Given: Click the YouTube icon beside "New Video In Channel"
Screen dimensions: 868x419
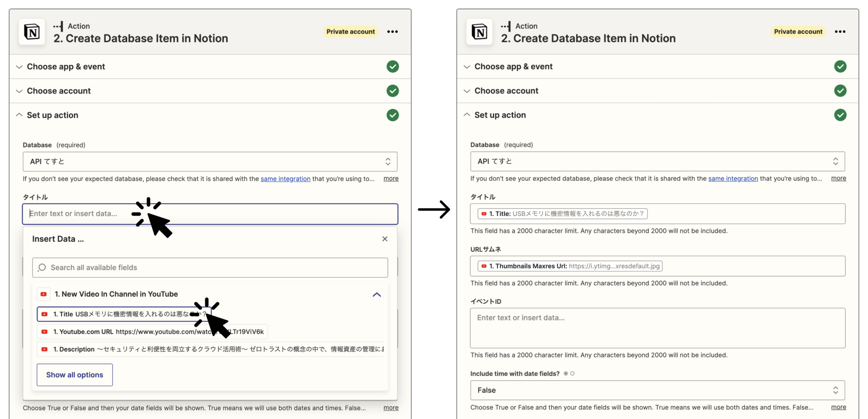Looking at the screenshot, I should pos(43,294).
